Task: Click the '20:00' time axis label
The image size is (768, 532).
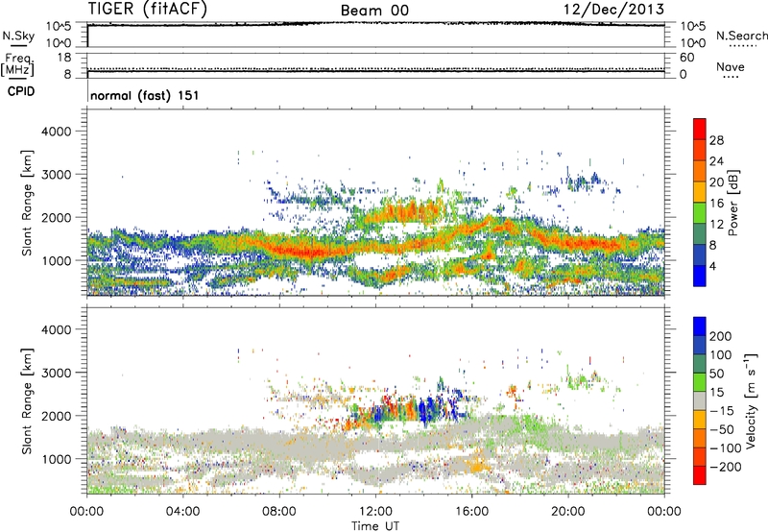Action: click(x=567, y=511)
